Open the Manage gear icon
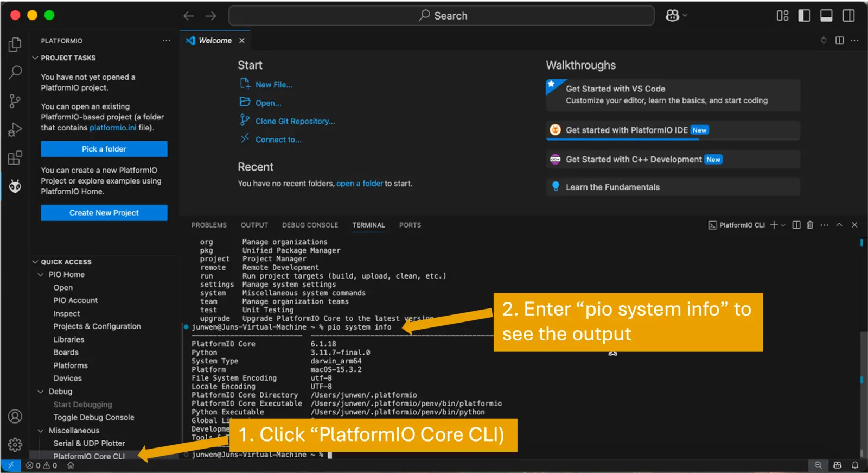Image resolution: width=868 pixels, height=473 pixels. 15,445
